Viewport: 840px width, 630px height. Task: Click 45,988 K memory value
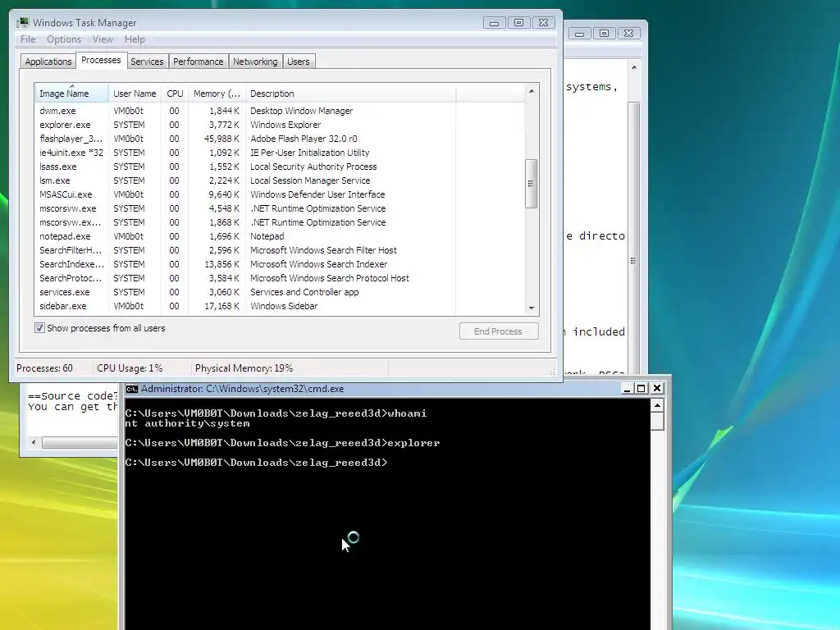[221, 139]
